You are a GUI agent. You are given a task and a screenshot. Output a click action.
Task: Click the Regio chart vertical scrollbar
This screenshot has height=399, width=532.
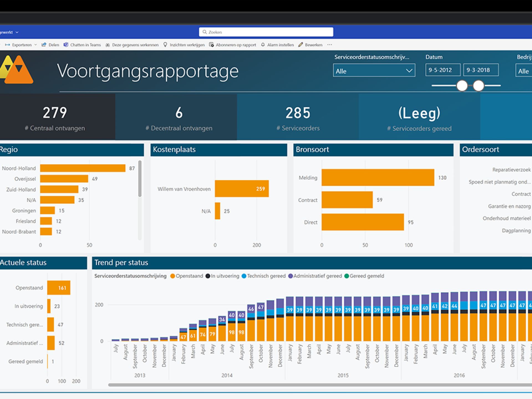click(x=140, y=179)
